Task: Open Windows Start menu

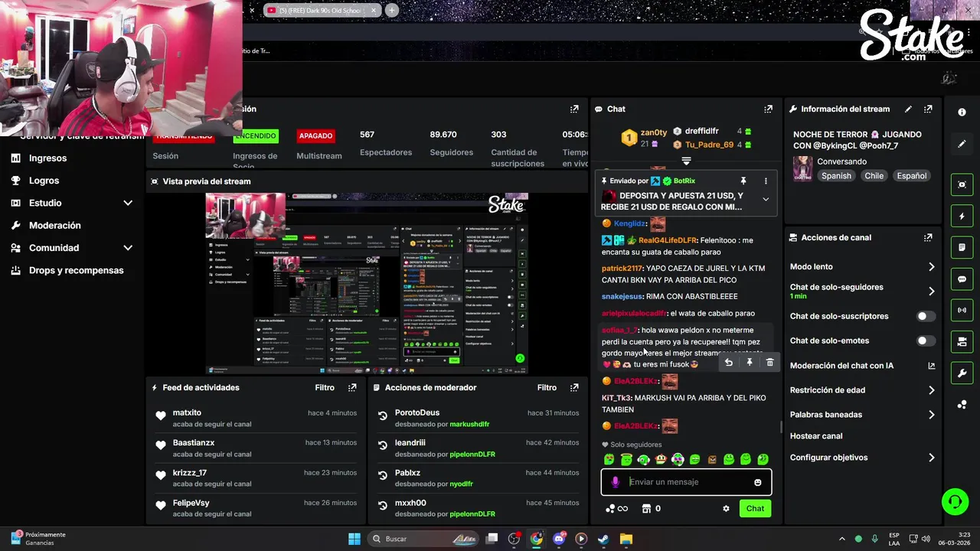Action: click(x=354, y=539)
